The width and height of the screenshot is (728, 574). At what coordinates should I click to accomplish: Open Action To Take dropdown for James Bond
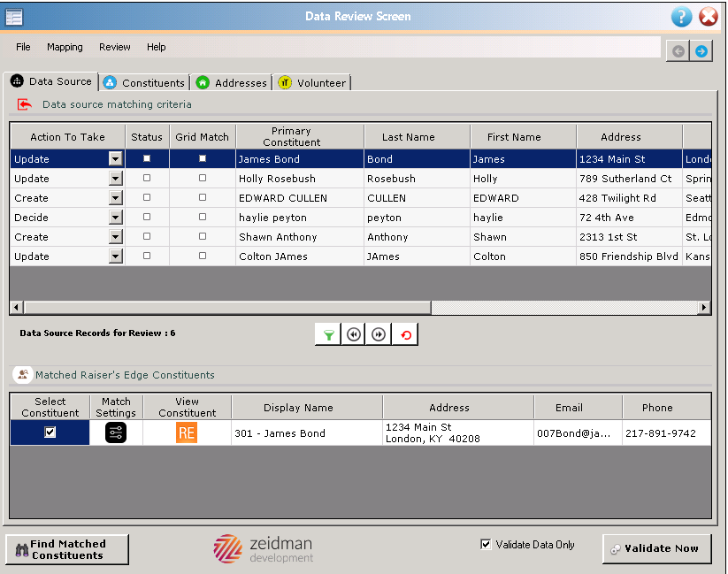[x=116, y=159]
